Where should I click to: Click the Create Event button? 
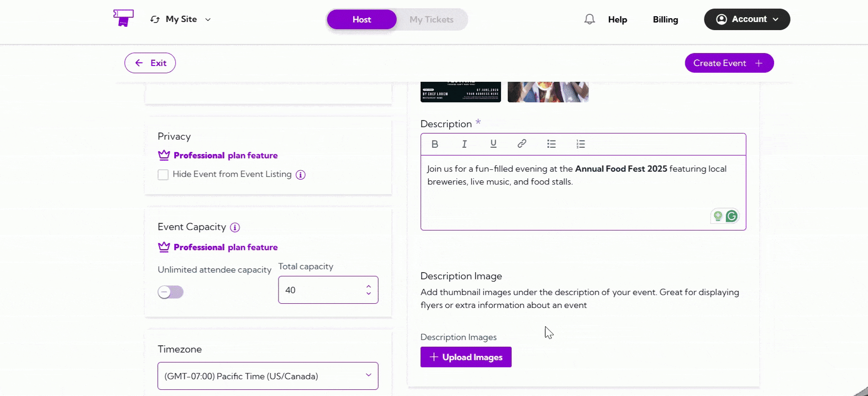coord(729,63)
